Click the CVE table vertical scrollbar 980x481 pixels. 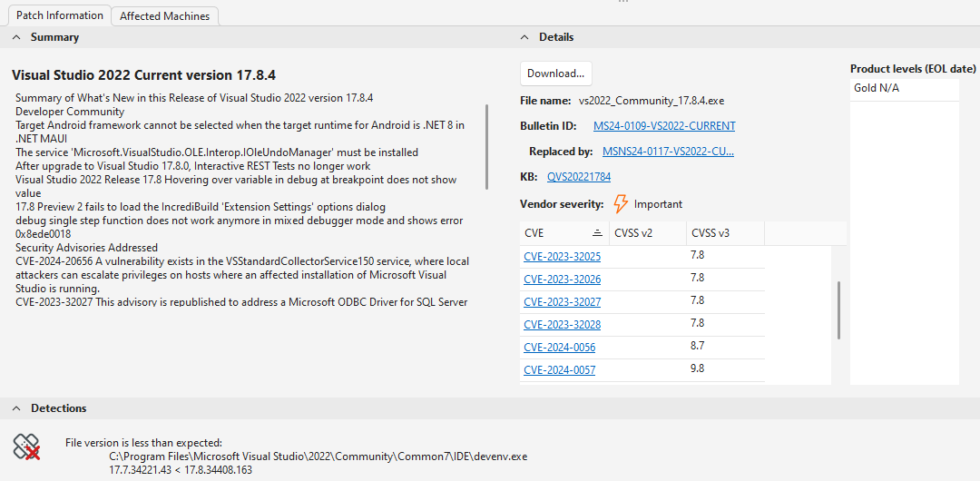click(x=838, y=310)
